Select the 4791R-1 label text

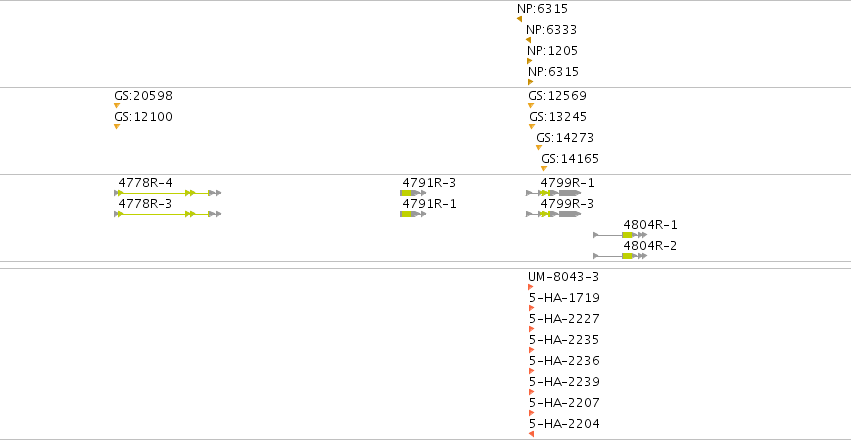coord(429,204)
